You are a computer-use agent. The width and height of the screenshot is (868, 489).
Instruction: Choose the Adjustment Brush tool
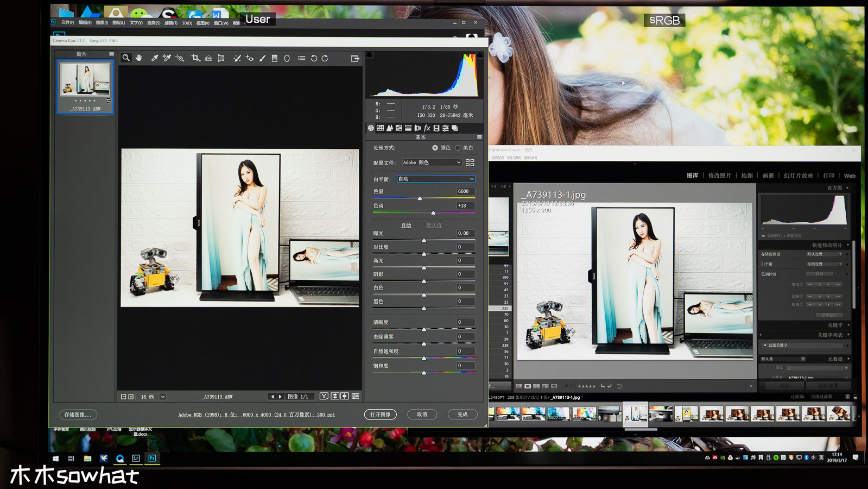[x=262, y=58]
